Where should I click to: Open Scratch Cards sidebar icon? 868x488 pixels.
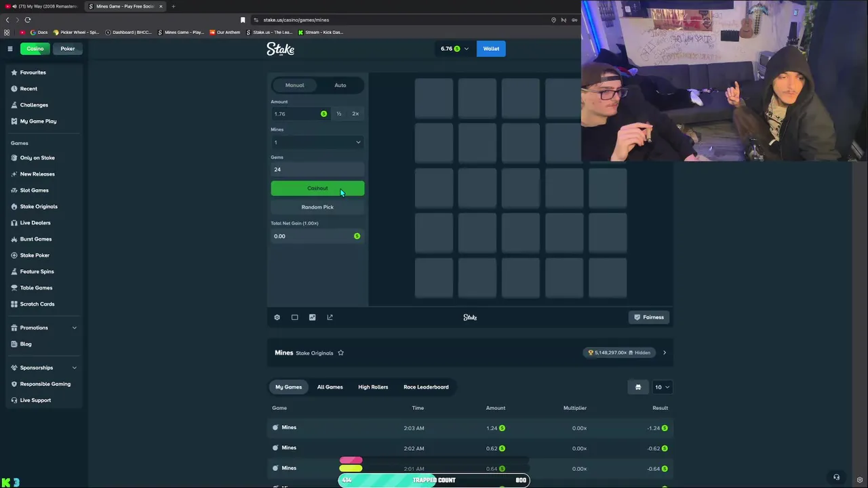[x=14, y=304]
